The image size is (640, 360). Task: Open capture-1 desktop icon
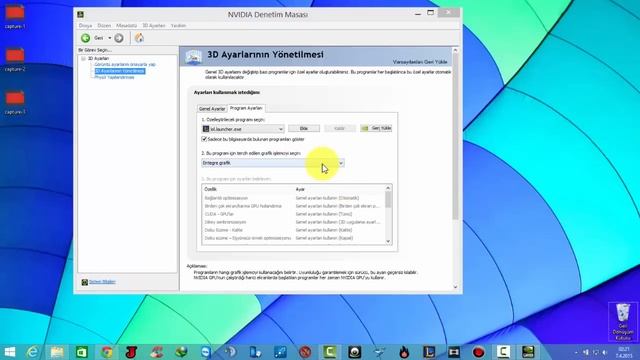(15, 16)
